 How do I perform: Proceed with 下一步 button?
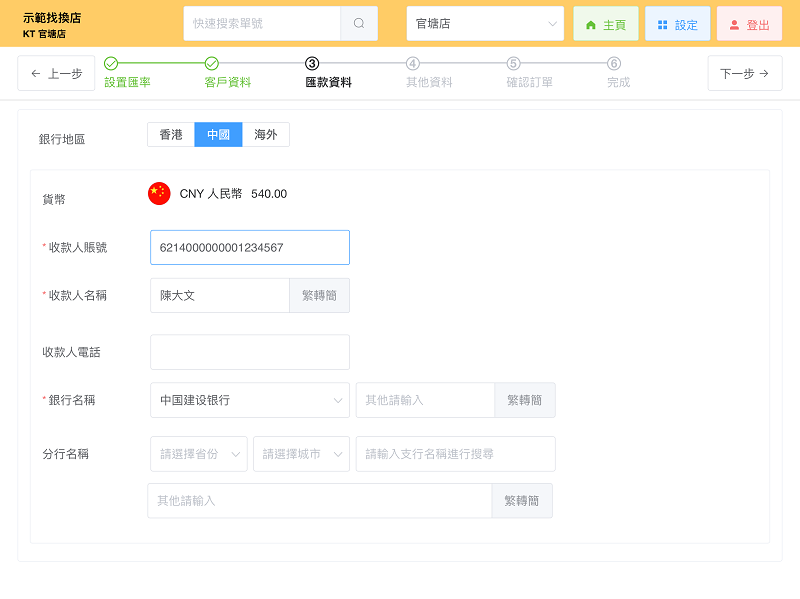click(x=745, y=73)
